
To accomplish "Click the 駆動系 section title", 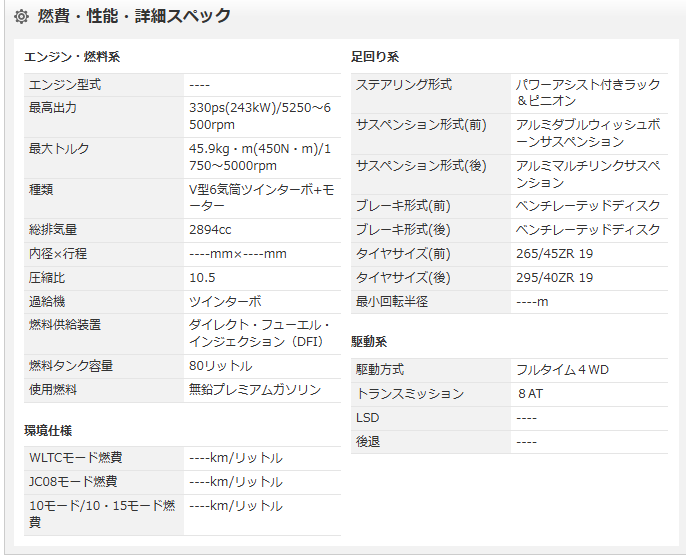I will [x=369, y=342].
